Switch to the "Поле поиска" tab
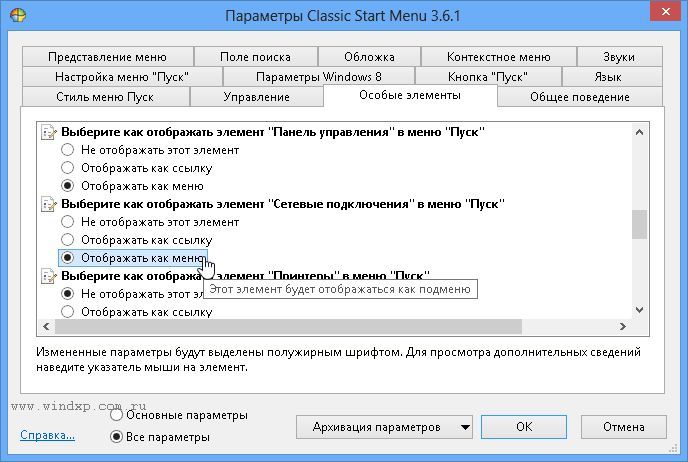This screenshot has width=688, height=462. pos(255,57)
